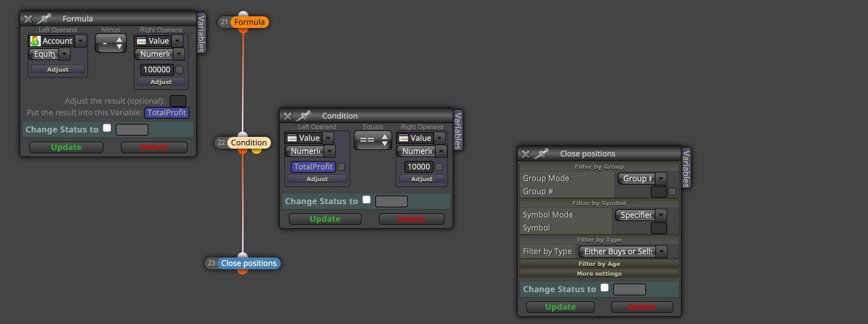Click the Value icon in Condition left operand
This screenshot has height=324, width=868.
[292, 138]
